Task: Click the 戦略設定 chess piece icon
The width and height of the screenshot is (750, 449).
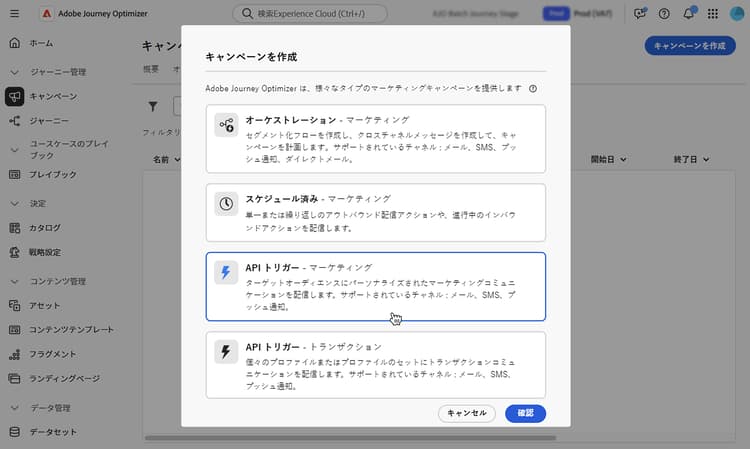Action: [15, 252]
